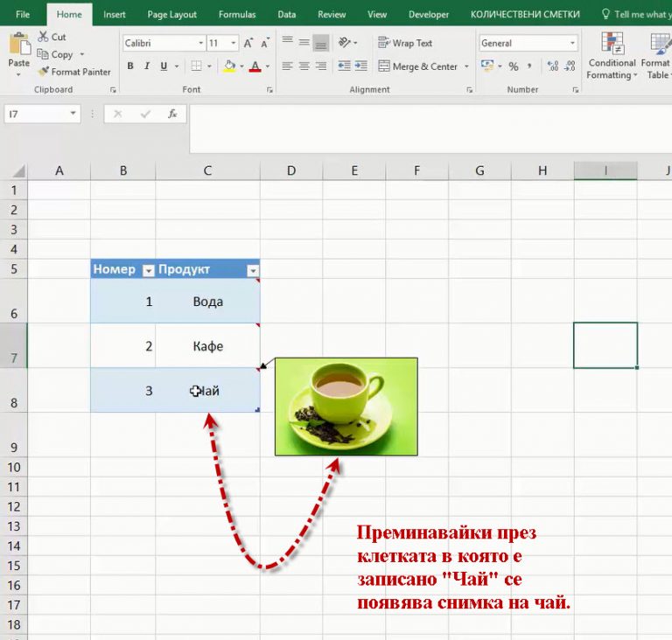The width and height of the screenshot is (672, 640).
Task: Click the Cut scissors icon
Action: click(43, 37)
